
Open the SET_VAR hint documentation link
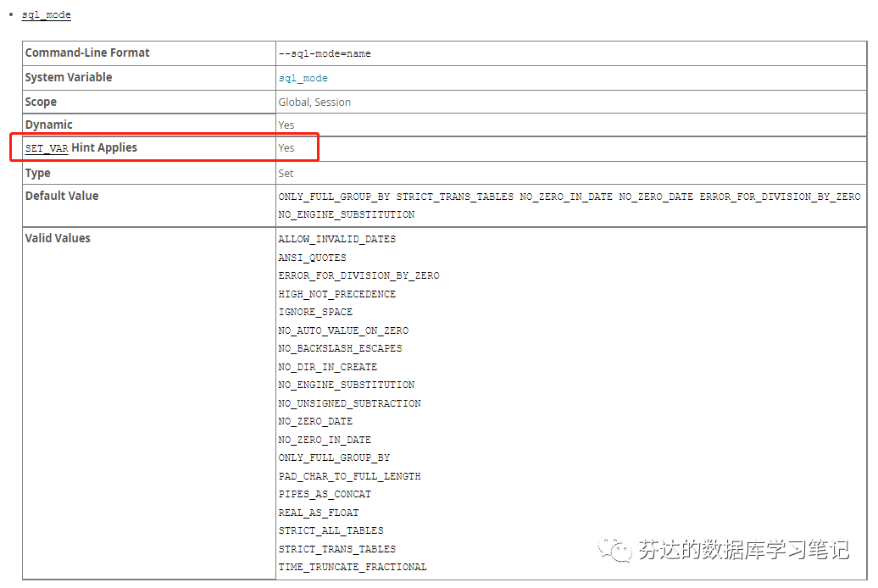pos(45,147)
